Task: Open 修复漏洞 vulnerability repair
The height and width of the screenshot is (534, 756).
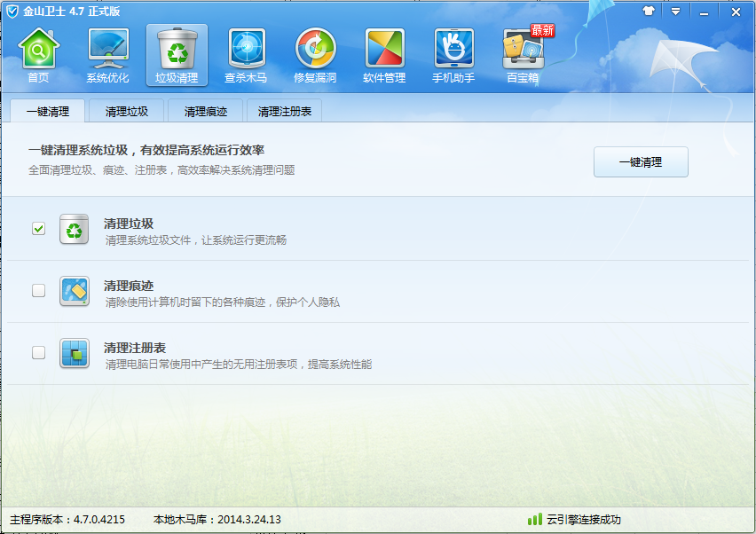Action: pos(315,55)
